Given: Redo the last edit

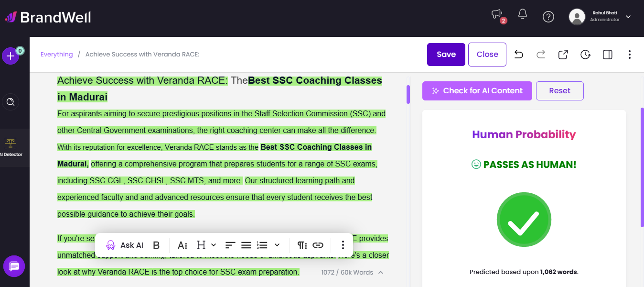Looking at the screenshot, I should pos(541,55).
